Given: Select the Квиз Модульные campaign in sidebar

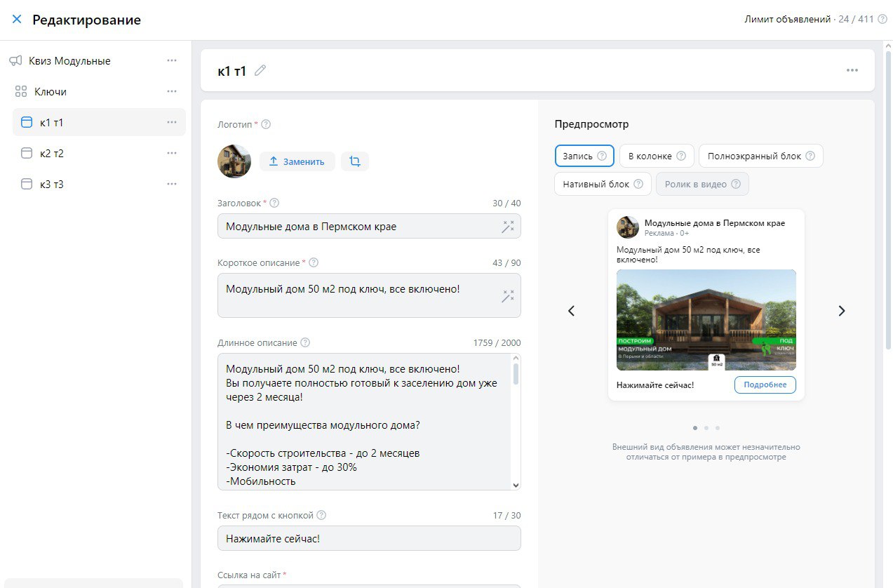Looking at the screenshot, I should pos(69,61).
